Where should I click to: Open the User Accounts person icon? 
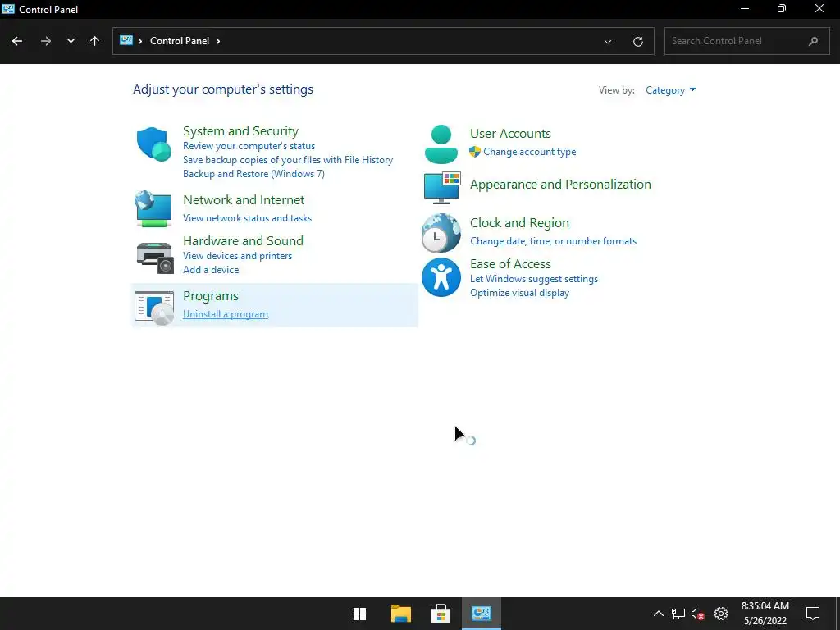click(x=441, y=144)
